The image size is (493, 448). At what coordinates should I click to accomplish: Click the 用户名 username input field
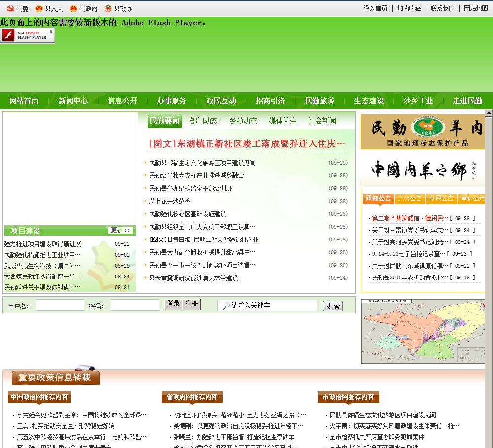tap(60, 306)
